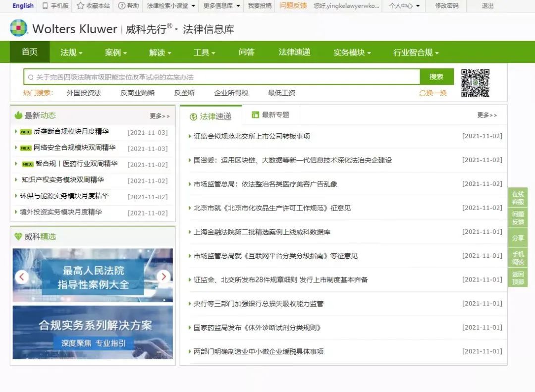
Task: Open the 问答 menu item
Action: 247,52
